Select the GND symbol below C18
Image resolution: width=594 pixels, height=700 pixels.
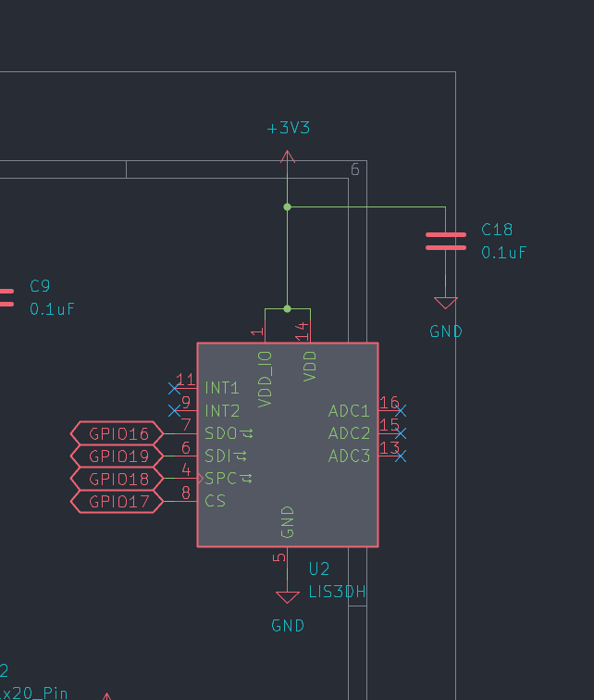[446, 304]
